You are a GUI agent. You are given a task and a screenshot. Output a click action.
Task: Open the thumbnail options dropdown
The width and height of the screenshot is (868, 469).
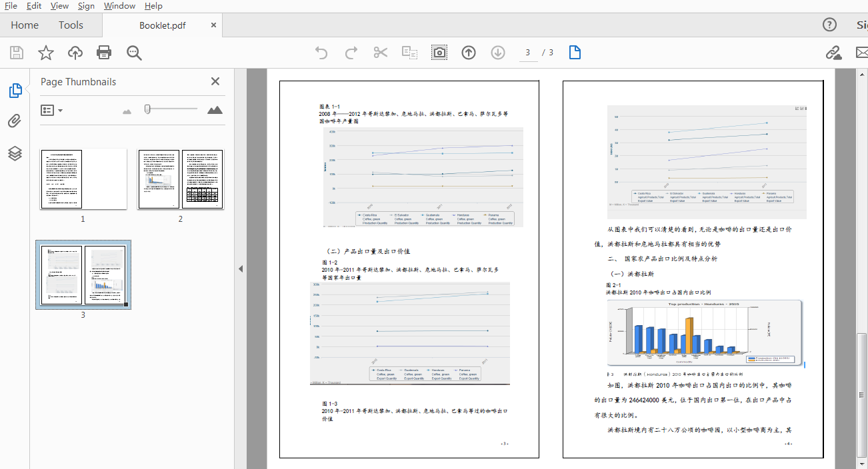click(51, 111)
